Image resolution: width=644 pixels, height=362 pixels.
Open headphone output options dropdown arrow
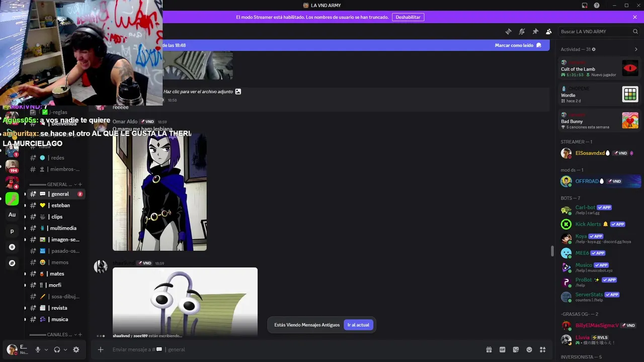(x=65, y=350)
